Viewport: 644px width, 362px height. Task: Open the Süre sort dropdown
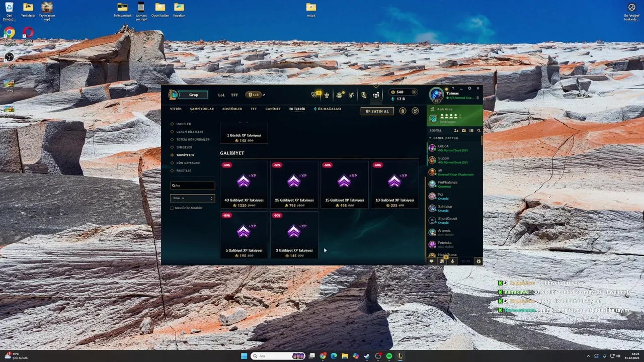coord(192,198)
